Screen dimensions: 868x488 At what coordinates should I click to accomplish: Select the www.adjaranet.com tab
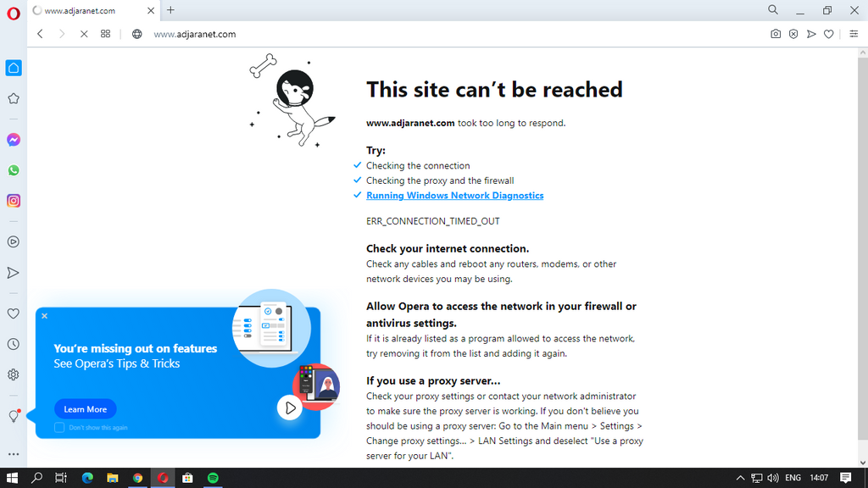(x=94, y=10)
